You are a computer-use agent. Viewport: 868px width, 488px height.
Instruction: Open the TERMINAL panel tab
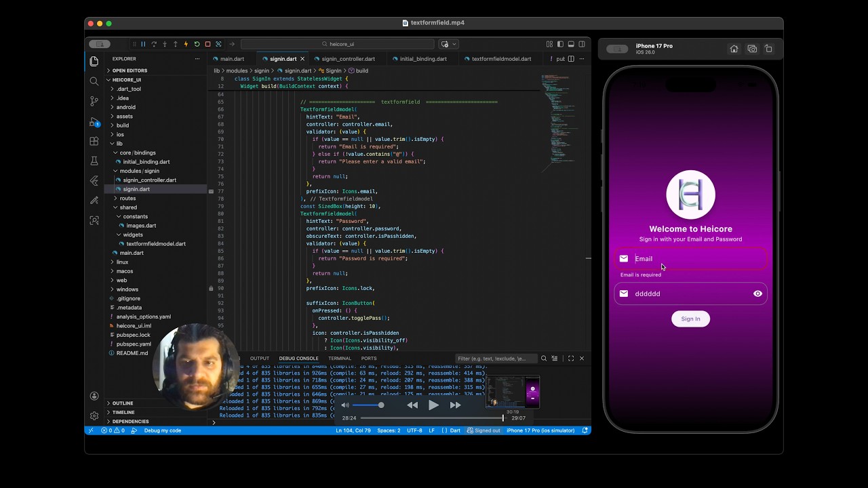click(x=340, y=359)
